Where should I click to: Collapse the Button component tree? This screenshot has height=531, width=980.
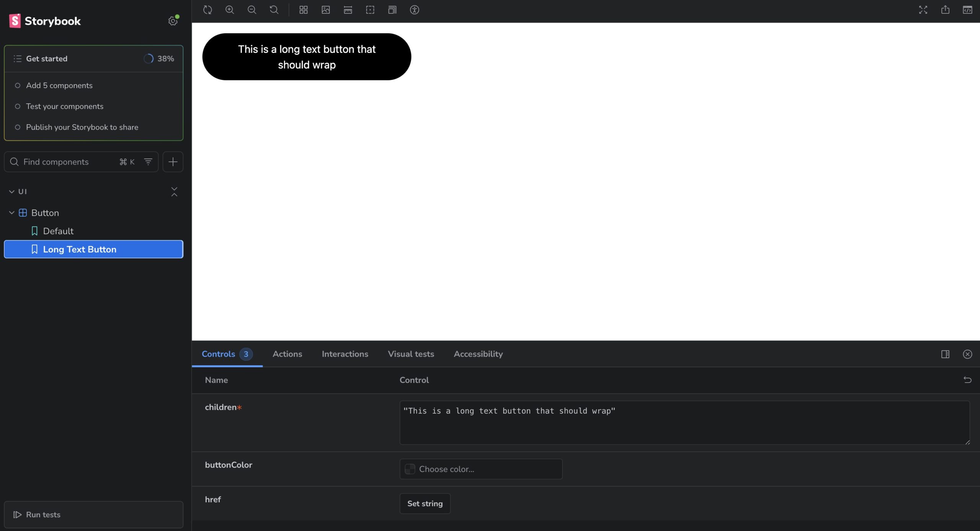[x=11, y=213]
